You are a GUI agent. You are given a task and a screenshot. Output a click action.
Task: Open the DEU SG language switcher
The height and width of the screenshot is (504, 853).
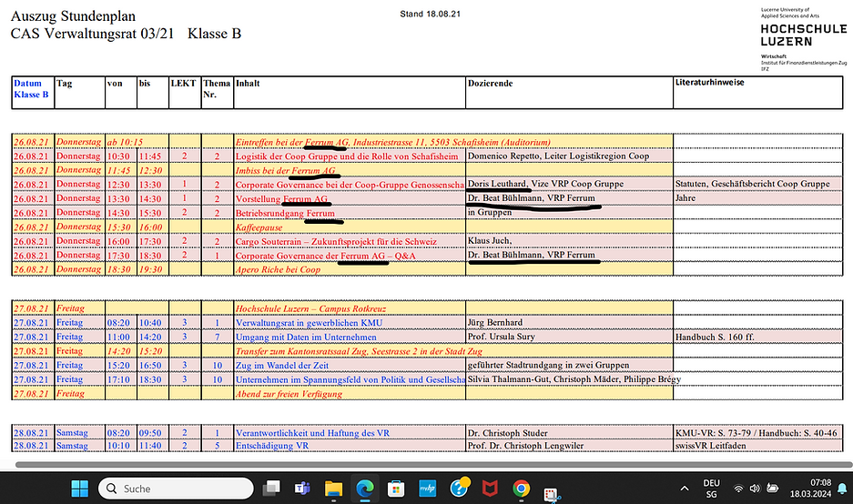[x=711, y=489]
